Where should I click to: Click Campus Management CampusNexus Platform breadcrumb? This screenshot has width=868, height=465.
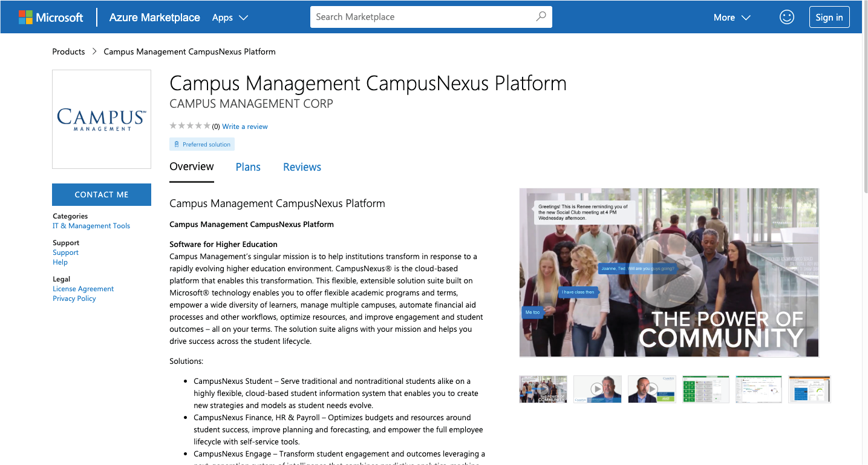pos(189,51)
